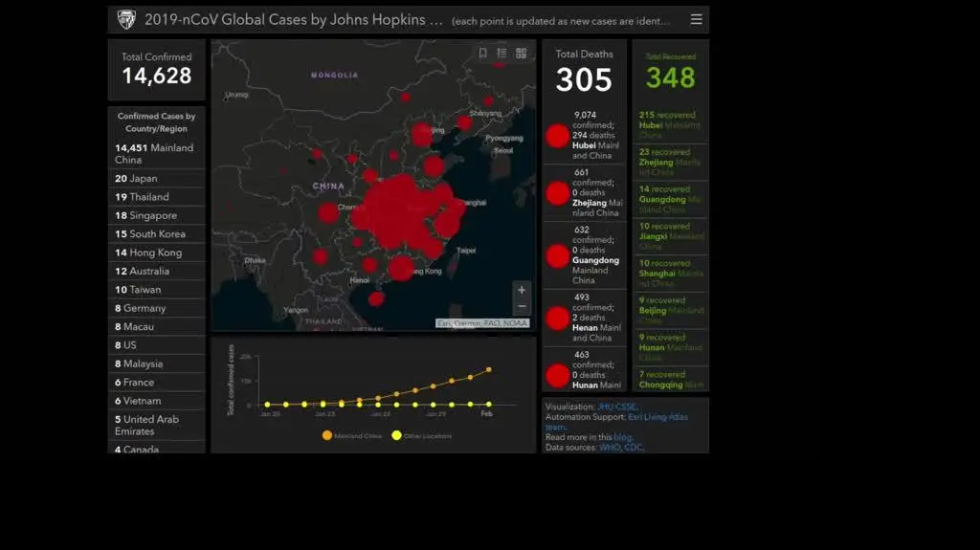Follow the WHO data source link
The height and width of the screenshot is (550, 980).
(x=610, y=447)
